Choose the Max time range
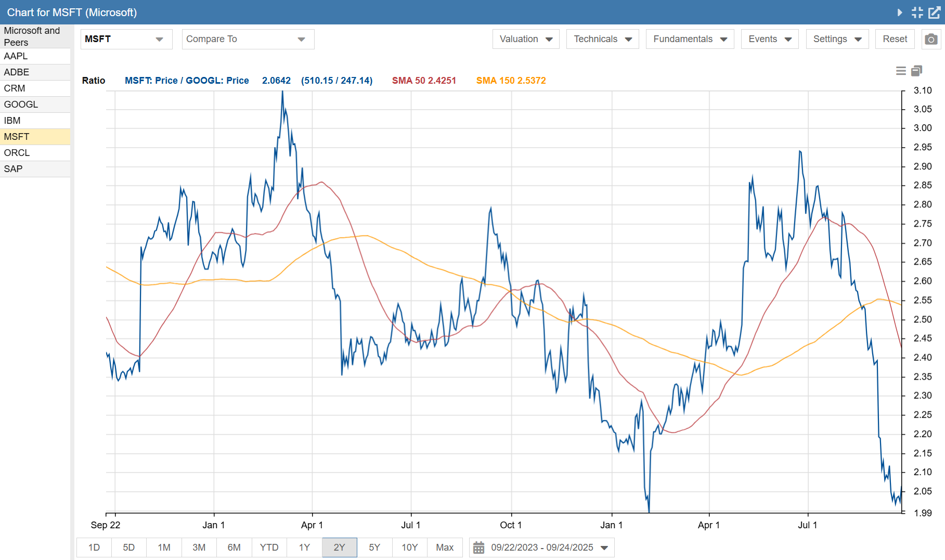Image resolution: width=945 pixels, height=560 pixels. point(445,548)
